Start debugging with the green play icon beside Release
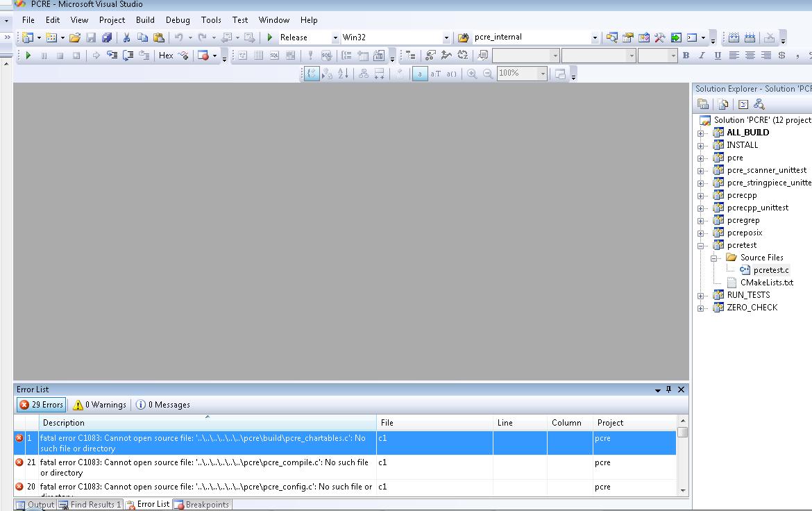 click(270, 37)
